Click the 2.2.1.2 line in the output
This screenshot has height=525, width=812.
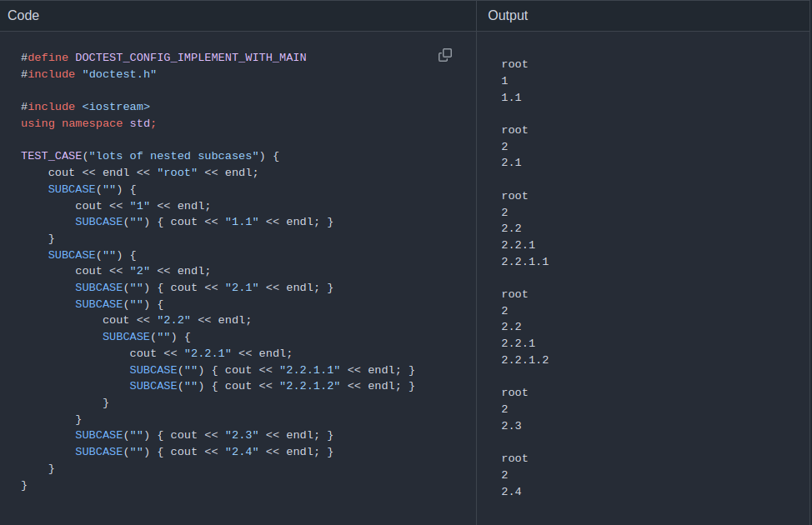point(524,360)
